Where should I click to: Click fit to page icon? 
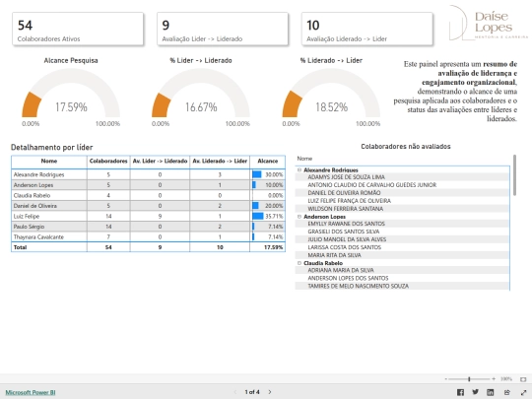click(x=523, y=379)
